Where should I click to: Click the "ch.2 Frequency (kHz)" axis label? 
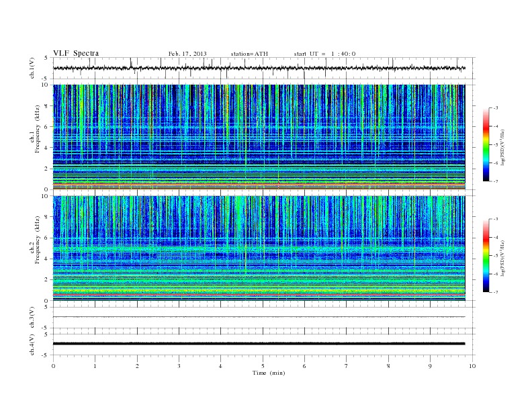[35, 240]
